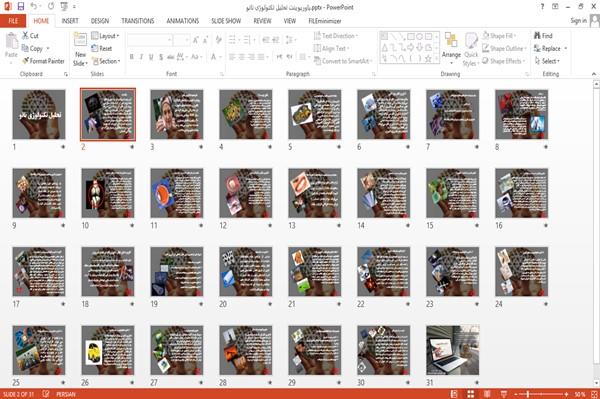Toggle Italic formatting
Screen dimensions: 600x399
tap(141, 57)
